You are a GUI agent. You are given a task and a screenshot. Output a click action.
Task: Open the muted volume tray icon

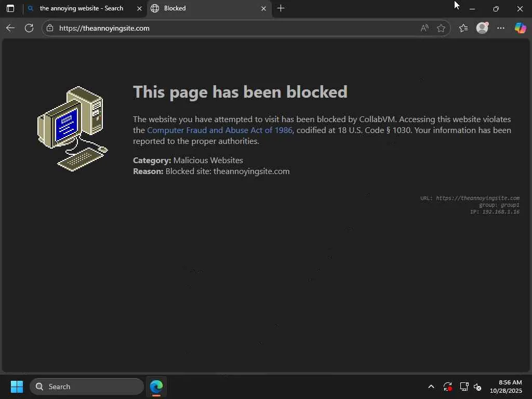coord(478,387)
